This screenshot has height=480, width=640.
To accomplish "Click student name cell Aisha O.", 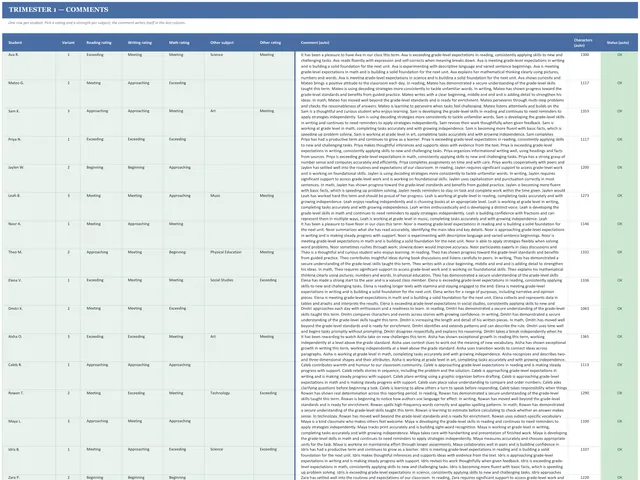I will pyautogui.click(x=29, y=348).
